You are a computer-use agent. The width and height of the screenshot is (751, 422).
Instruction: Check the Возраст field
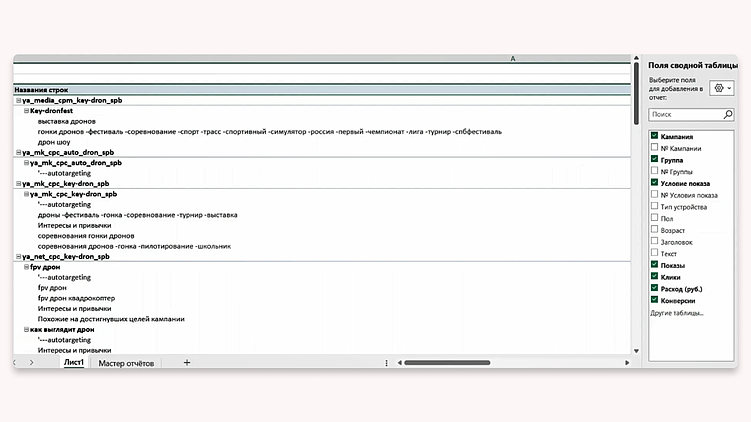tap(654, 229)
